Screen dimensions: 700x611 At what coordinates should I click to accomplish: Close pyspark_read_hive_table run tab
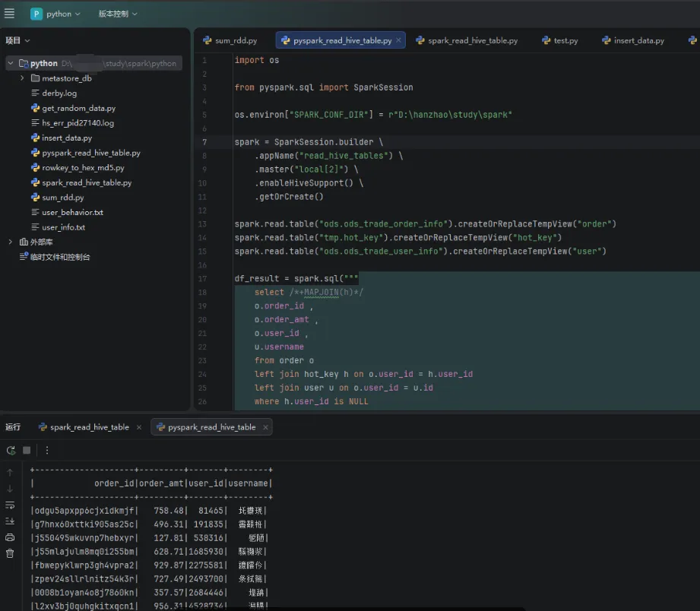click(x=265, y=427)
